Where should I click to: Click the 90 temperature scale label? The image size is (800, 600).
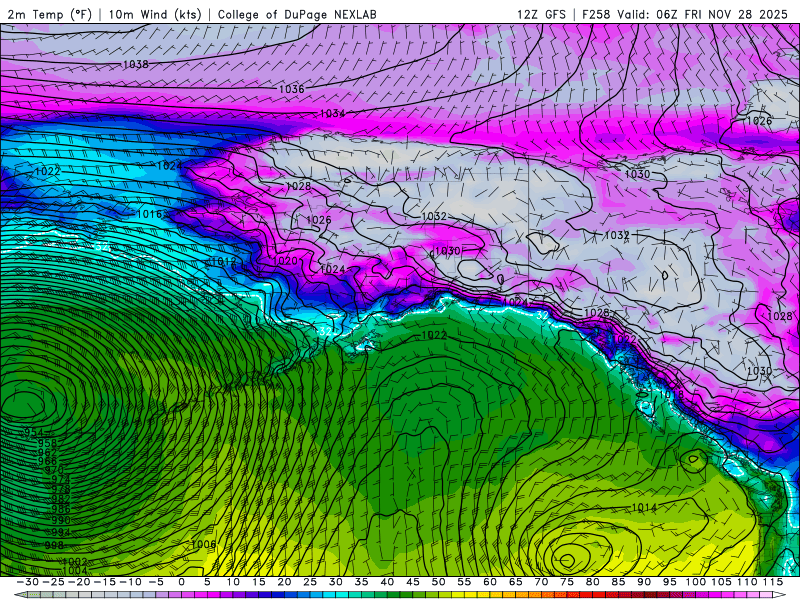click(x=644, y=582)
